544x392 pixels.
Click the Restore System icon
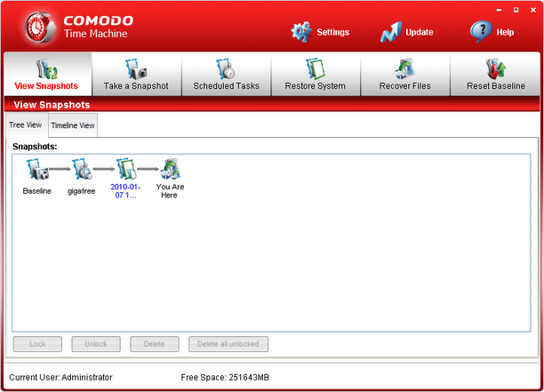[315, 68]
